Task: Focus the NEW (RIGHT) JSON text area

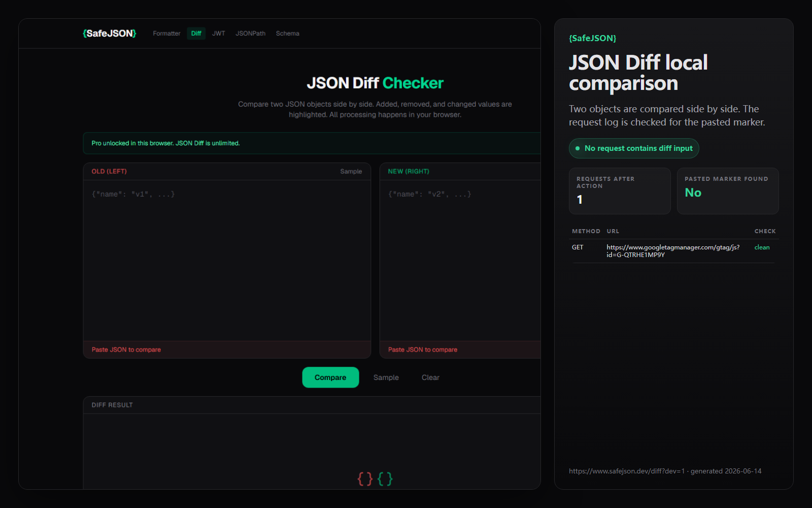Action: pyautogui.click(x=460, y=261)
